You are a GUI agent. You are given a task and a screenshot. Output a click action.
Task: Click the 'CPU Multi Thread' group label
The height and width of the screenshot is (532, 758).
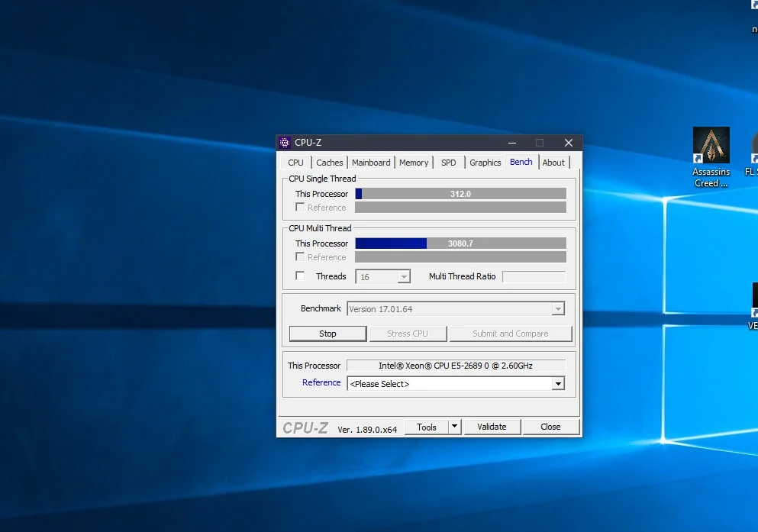point(320,228)
